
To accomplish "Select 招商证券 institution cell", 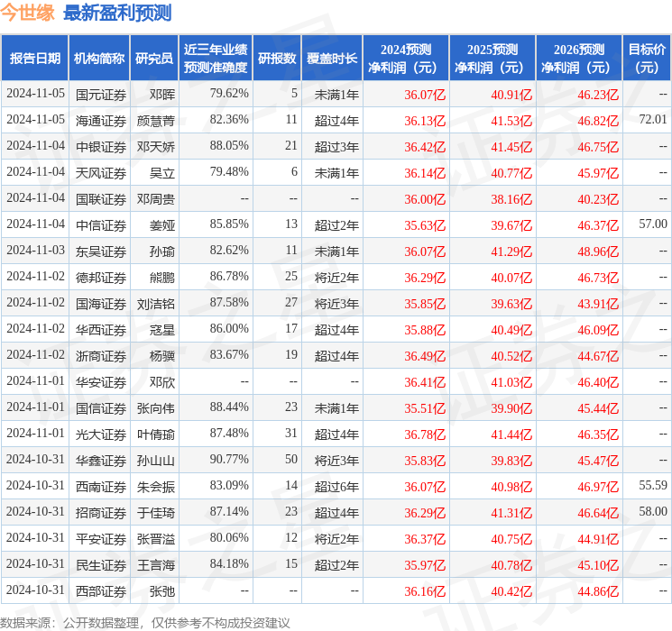I will (x=101, y=512).
